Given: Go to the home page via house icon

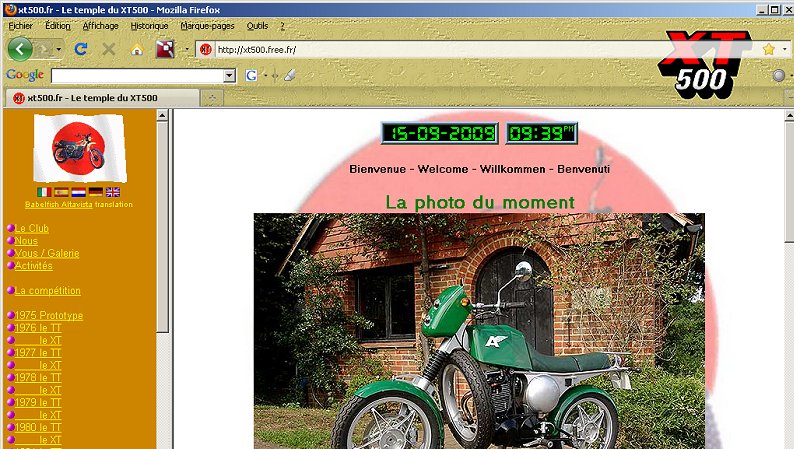Looking at the screenshot, I should [137, 50].
